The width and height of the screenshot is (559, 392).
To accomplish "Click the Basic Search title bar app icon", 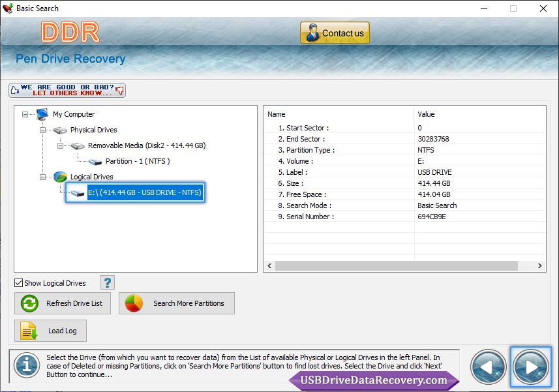I will tap(8, 8).
